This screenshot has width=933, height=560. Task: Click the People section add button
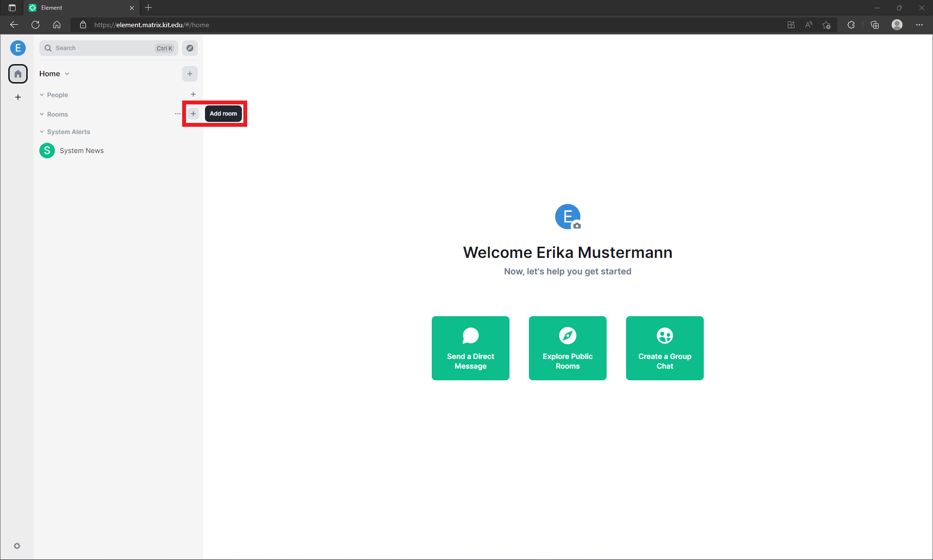coord(193,94)
